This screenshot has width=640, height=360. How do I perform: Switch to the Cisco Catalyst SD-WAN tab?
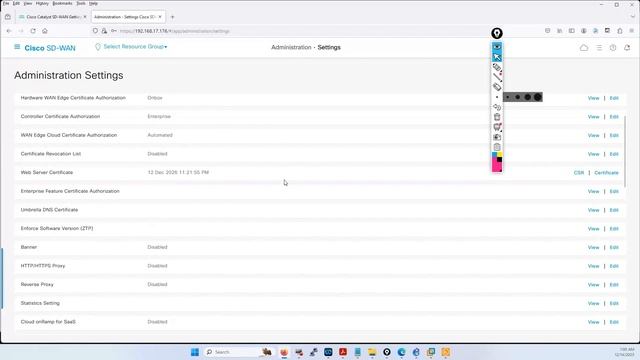click(52, 17)
